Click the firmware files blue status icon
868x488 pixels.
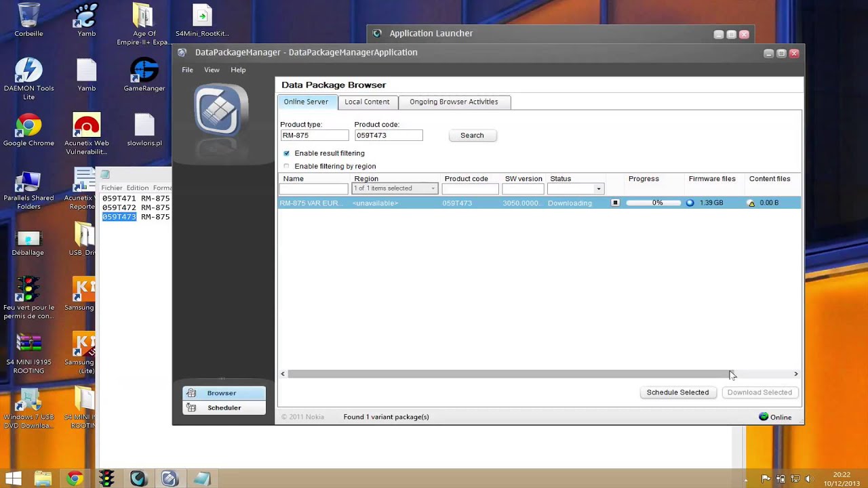click(x=690, y=203)
